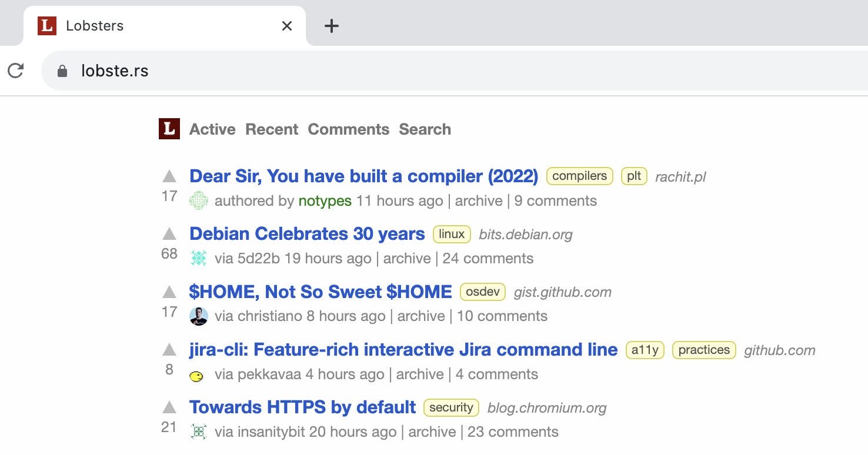Upvote the Debian Celebrates 30 years story

point(169,234)
